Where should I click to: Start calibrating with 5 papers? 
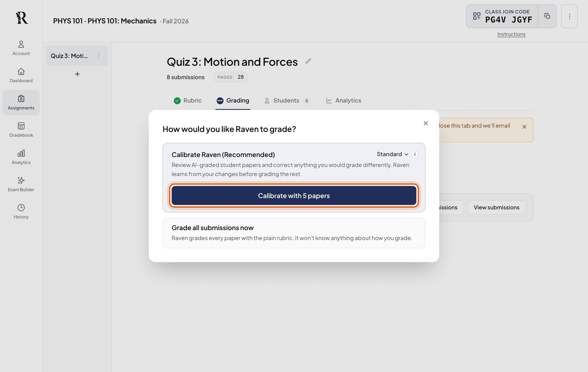[x=294, y=196]
